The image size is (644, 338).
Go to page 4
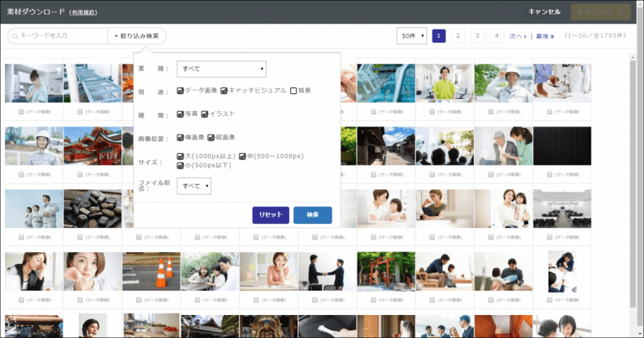coord(497,36)
